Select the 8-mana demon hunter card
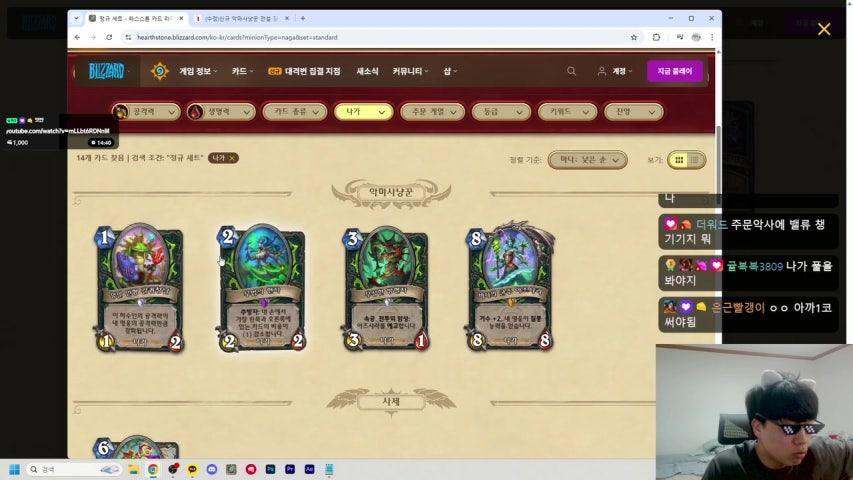The image size is (853, 480). point(510,287)
